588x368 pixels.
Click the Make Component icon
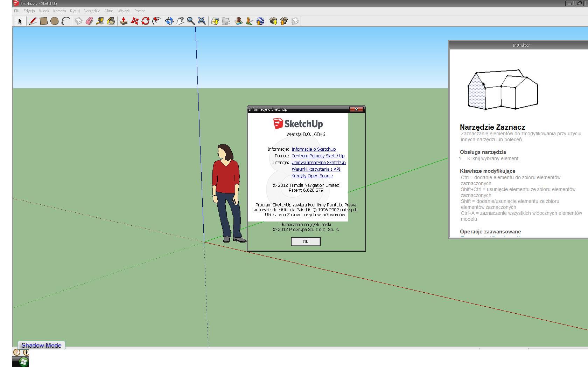(78, 21)
